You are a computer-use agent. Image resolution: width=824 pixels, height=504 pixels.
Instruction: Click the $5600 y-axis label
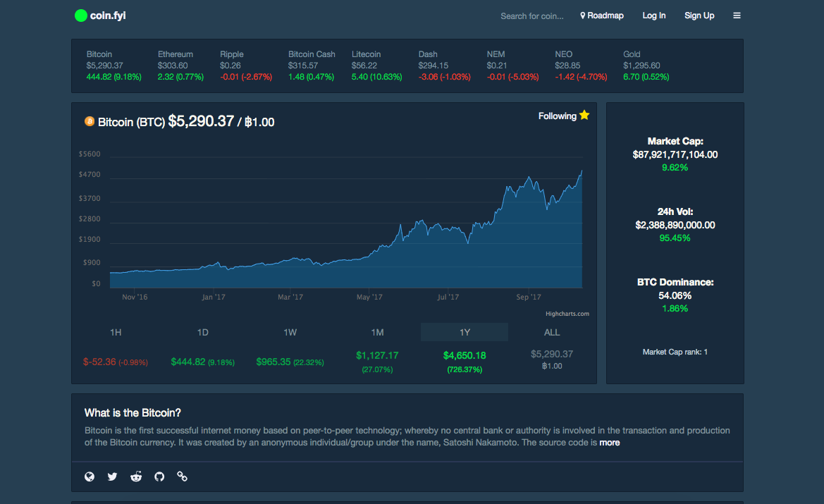(x=90, y=154)
